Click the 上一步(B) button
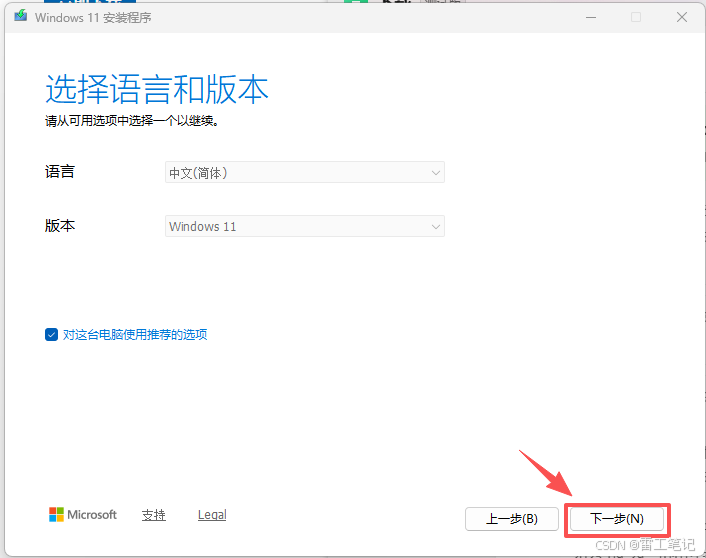Screen dimensions: 706x558 coord(512,519)
